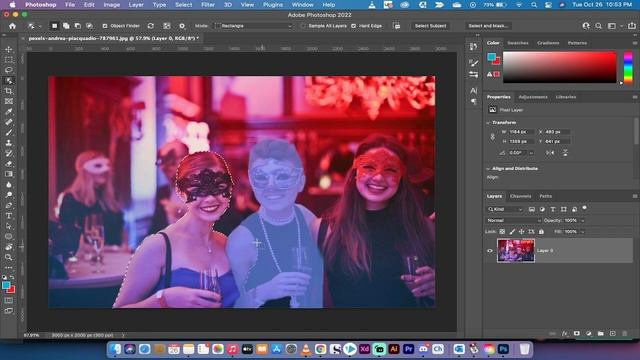Switch to the Channels tab
The image size is (640, 360).
[520, 196]
